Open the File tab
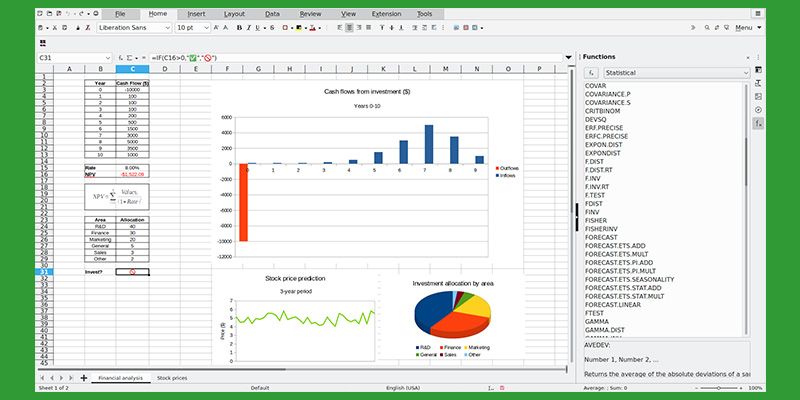 (120, 14)
